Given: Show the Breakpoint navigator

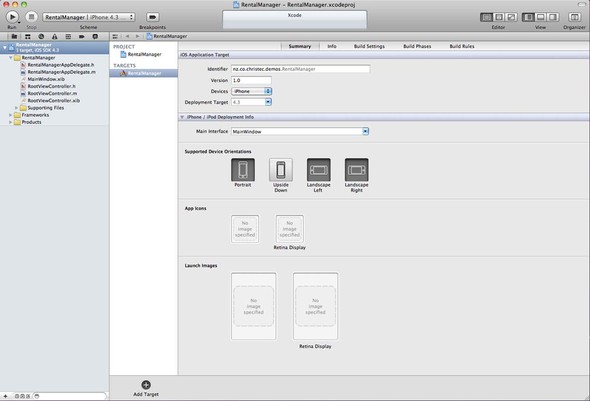Looking at the screenshot, I should (x=82, y=36).
